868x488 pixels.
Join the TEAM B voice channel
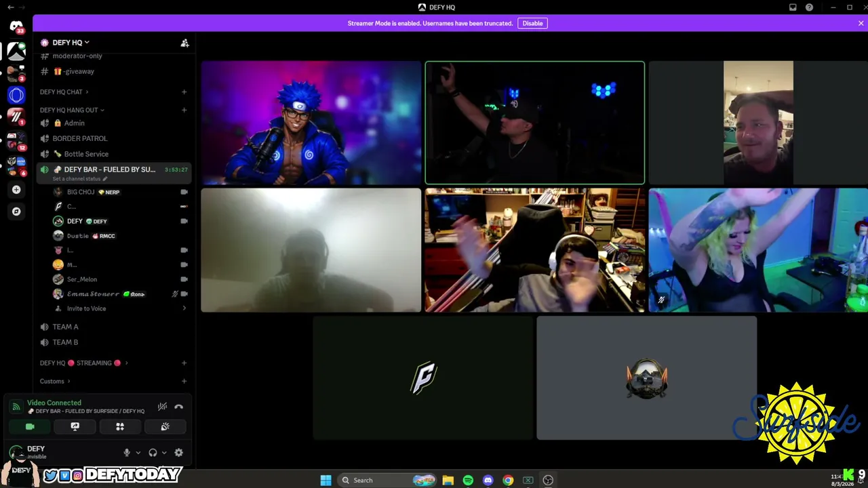tap(113, 342)
